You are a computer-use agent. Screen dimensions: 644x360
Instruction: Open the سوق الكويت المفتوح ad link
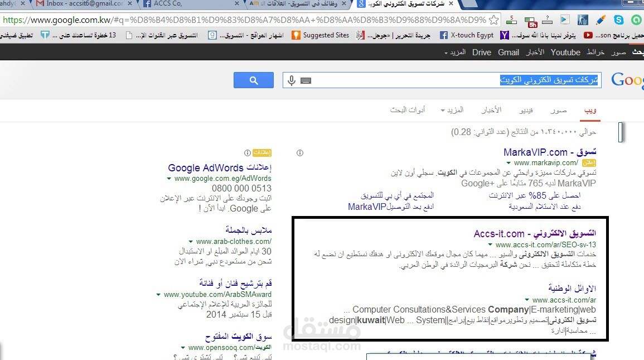(x=239, y=337)
